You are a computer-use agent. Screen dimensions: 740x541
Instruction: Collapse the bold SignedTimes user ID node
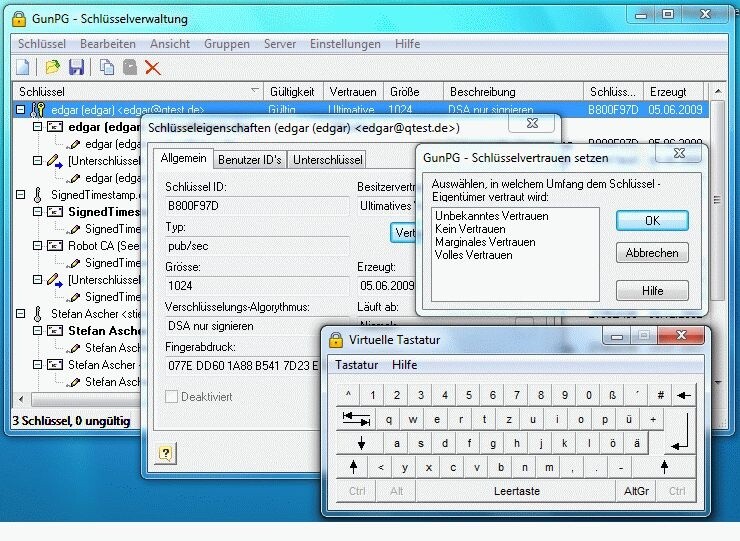coord(37,211)
